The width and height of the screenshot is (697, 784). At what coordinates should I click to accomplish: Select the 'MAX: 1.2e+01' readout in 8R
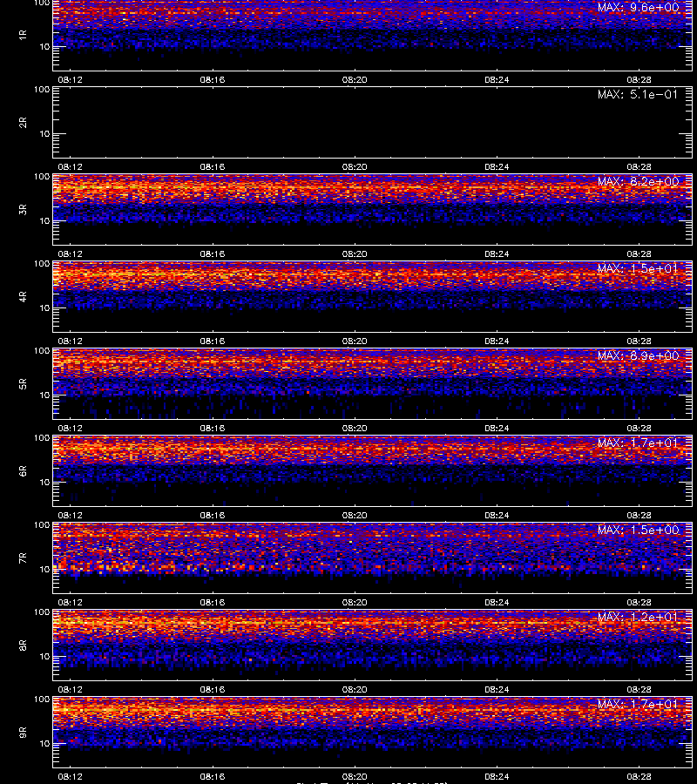tap(638, 617)
